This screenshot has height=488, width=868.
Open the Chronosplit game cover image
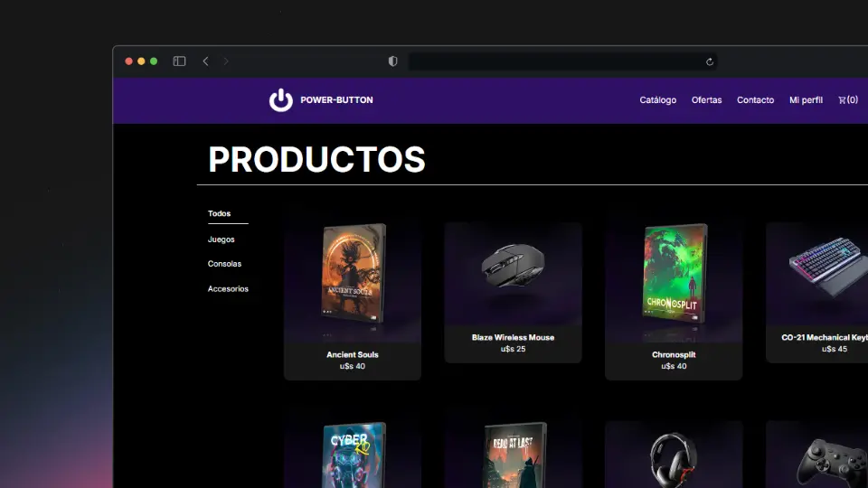[x=675, y=273]
